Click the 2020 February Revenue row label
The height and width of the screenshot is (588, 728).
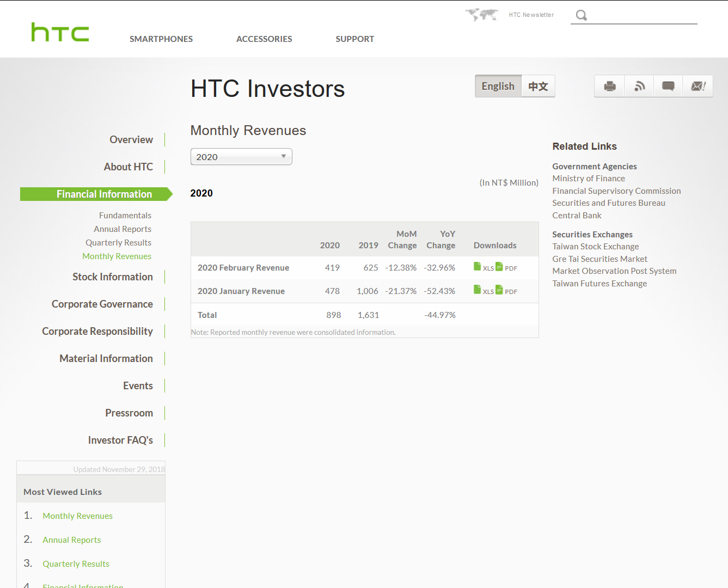[x=243, y=268]
